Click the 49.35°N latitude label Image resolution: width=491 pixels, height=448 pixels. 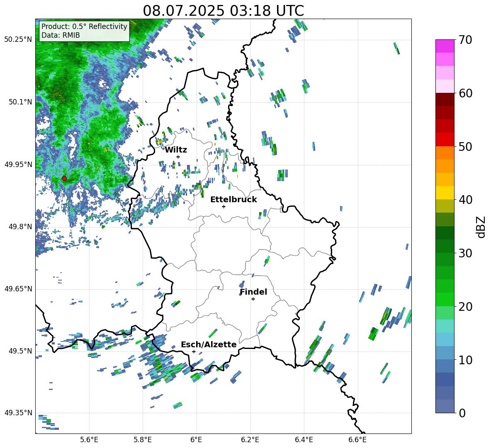[18, 413]
